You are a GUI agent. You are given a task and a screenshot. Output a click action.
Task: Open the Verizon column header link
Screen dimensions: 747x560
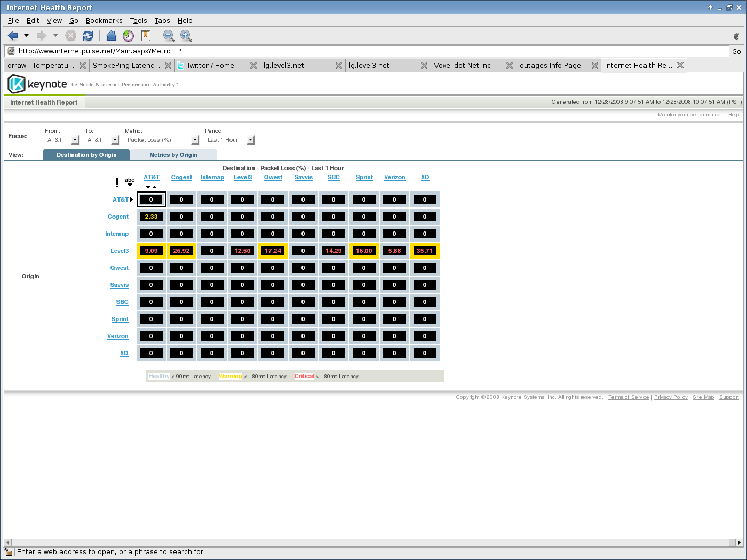click(395, 177)
